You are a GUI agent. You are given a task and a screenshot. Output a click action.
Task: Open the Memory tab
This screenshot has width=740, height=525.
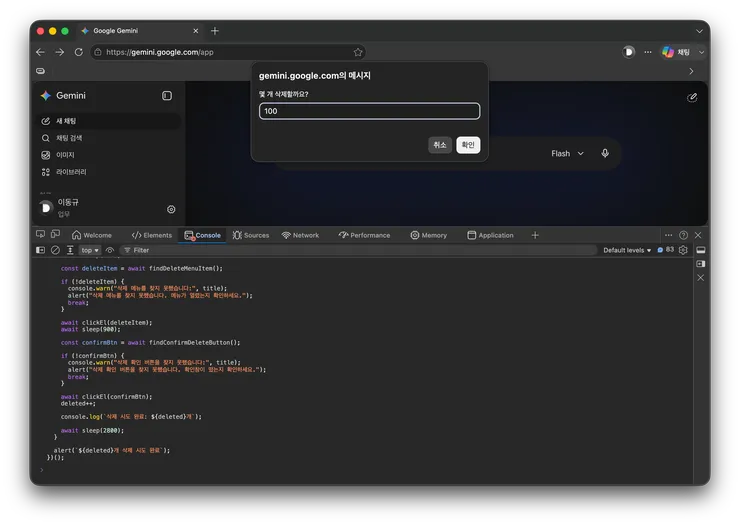tap(429, 235)
